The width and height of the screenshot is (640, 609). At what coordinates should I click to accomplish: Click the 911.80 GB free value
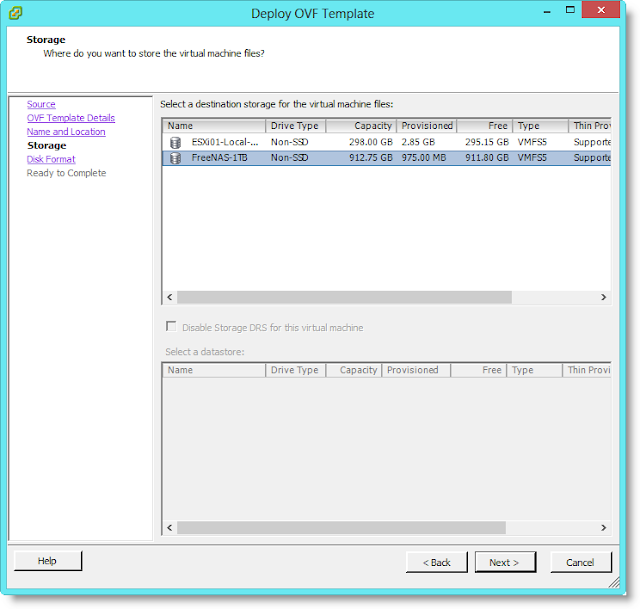[487, 158]
